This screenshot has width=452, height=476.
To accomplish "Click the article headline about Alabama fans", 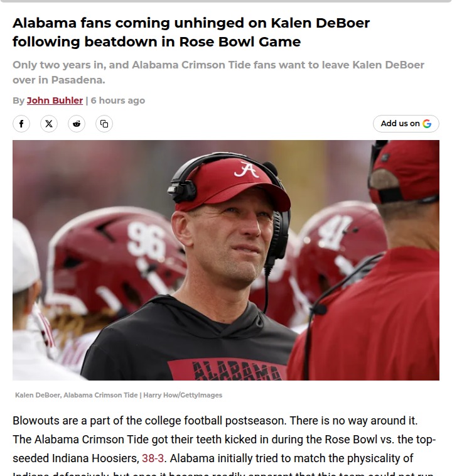I will (191, 33).
